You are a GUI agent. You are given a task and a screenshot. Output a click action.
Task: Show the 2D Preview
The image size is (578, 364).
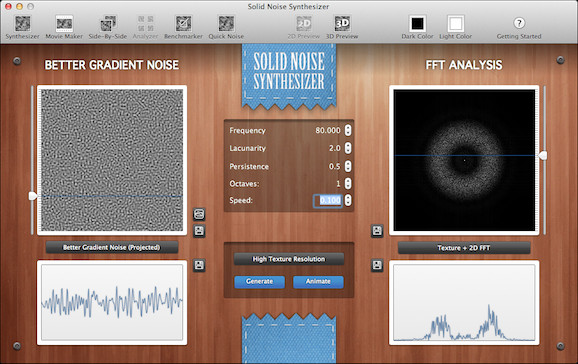304,27
